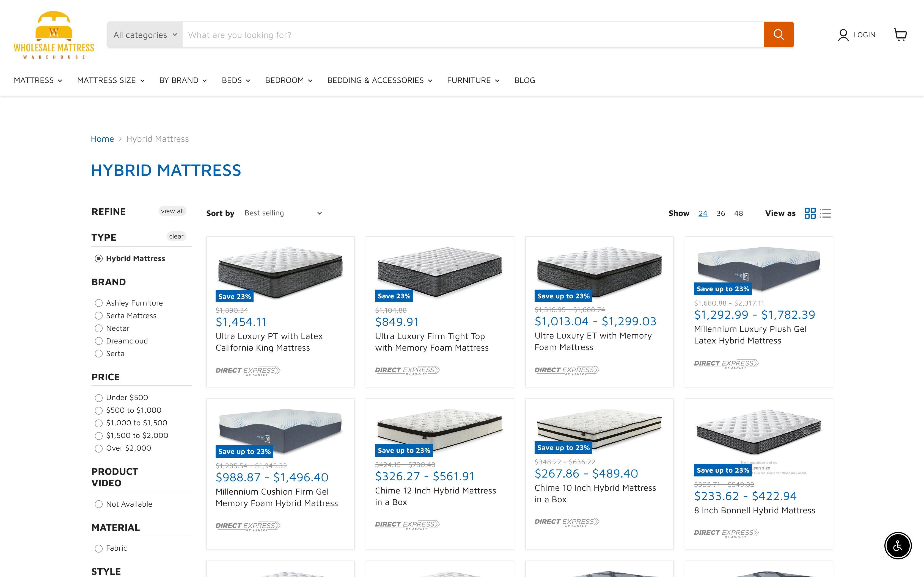
Task: Switch to list view icon
Action: click(825, 213)
